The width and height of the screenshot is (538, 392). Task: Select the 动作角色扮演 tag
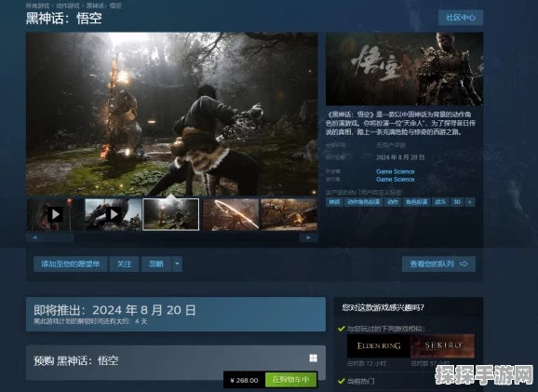pyautogui.click(x=363, y=202)
